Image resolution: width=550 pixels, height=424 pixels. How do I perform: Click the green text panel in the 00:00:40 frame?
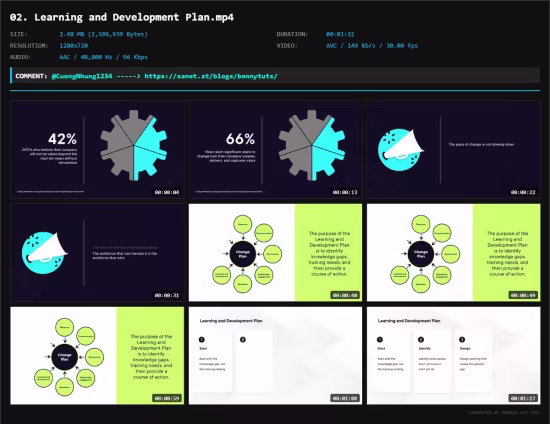(x=328, y=253)
